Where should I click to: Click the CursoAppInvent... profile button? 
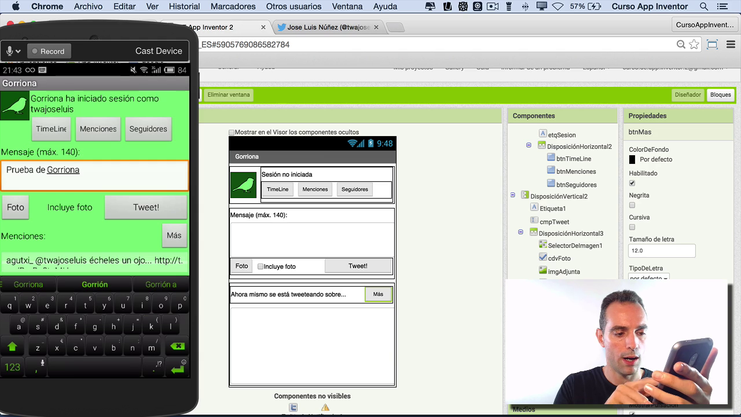tap(705, 25)
